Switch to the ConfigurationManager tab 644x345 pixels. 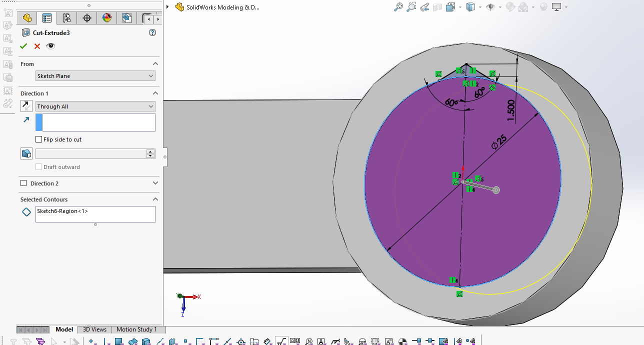click(x=66, y=18)
